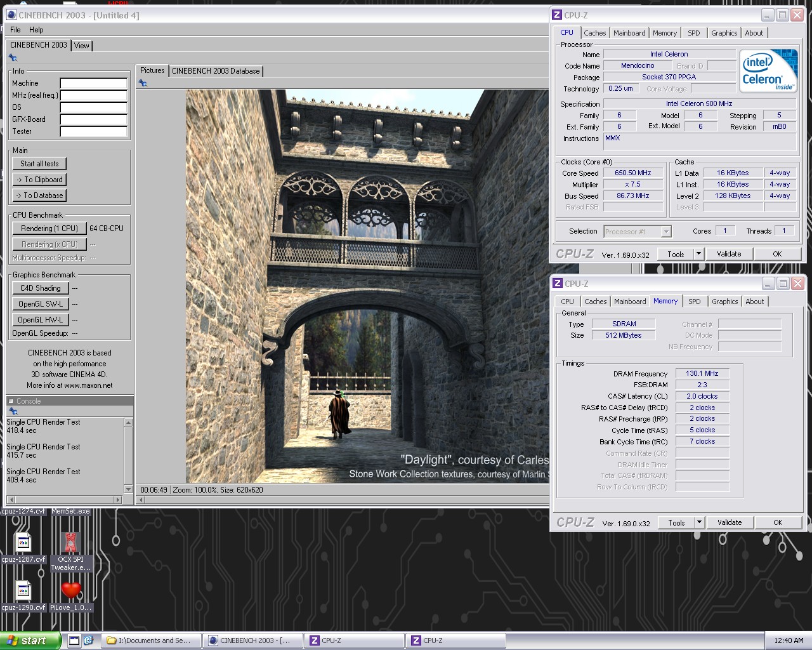Launch OCX SPI Tweaker desktop icon
This screenshot has width=812, height=650.
(x=71, y=551)
